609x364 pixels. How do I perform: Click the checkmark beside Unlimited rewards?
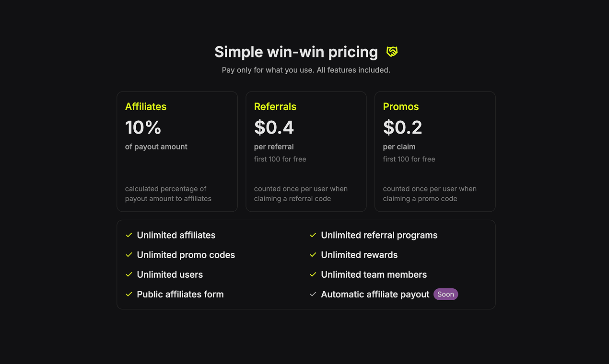point(313,255)
